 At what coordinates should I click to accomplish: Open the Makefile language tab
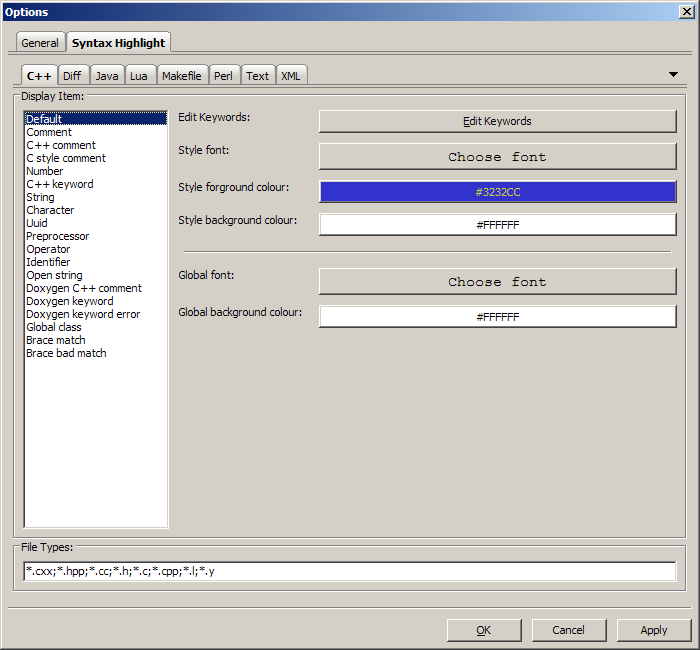click(181, 76)
